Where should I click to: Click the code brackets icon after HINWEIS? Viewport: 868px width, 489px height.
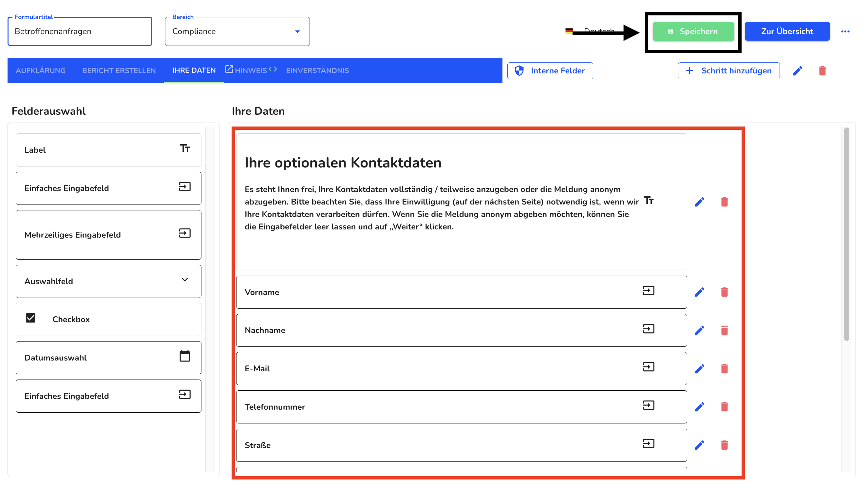273,69
